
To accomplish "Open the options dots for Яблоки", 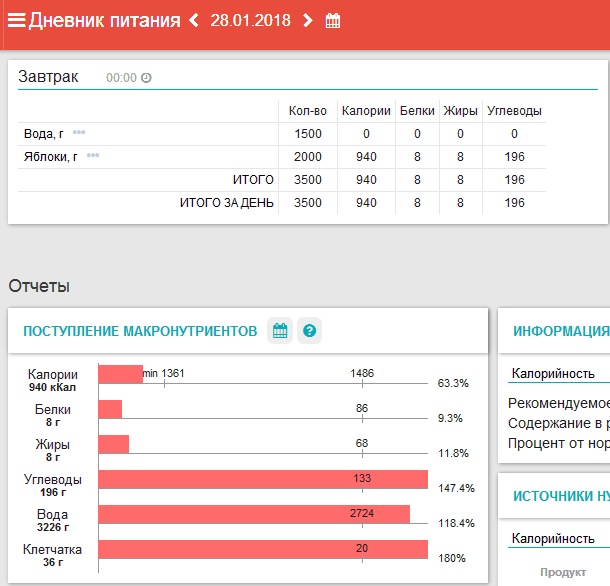I will 93,156.
